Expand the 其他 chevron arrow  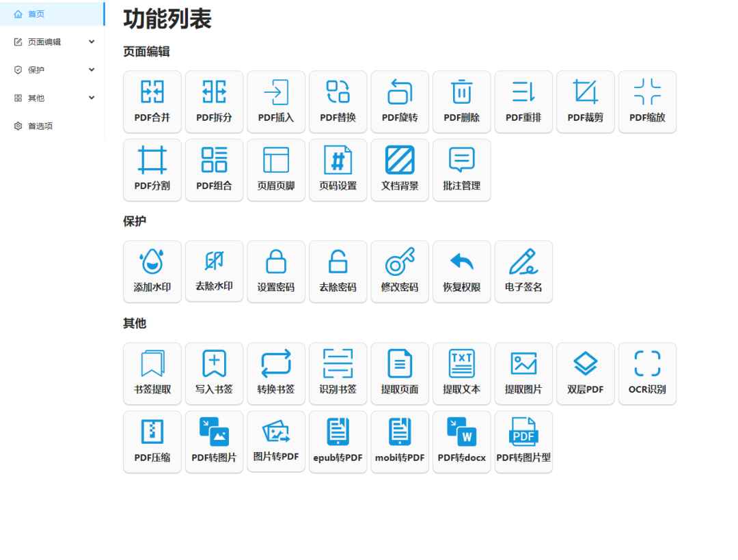click(x=92, y=98)
